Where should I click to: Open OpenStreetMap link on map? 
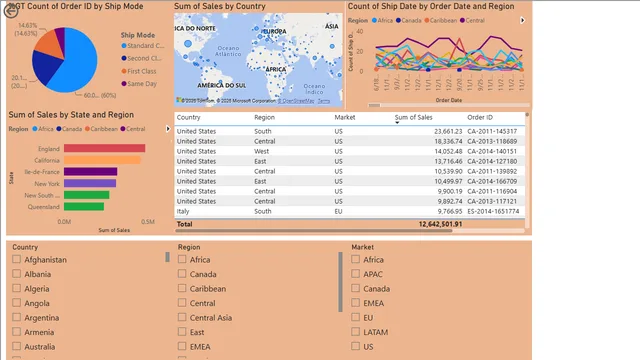tap(296, 101)
